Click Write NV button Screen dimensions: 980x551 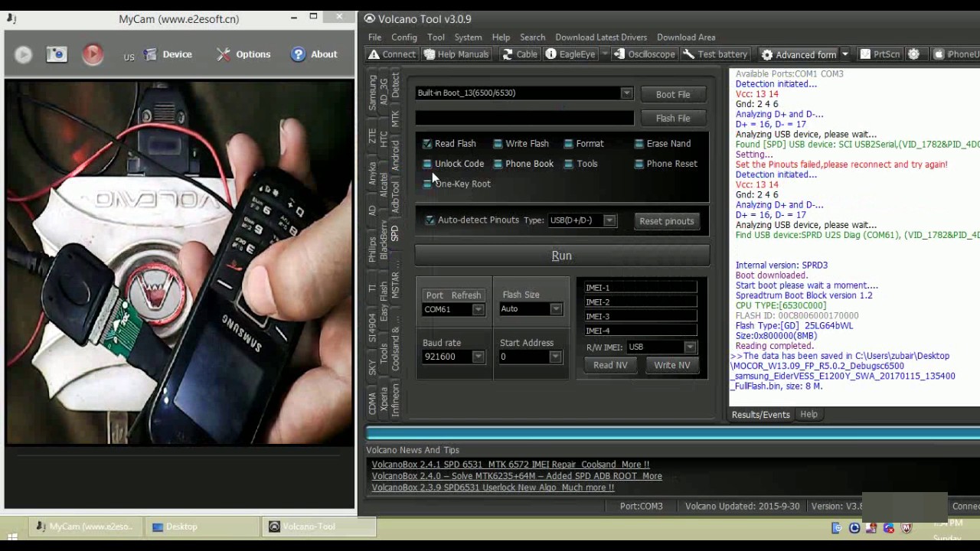coord(672,365)
